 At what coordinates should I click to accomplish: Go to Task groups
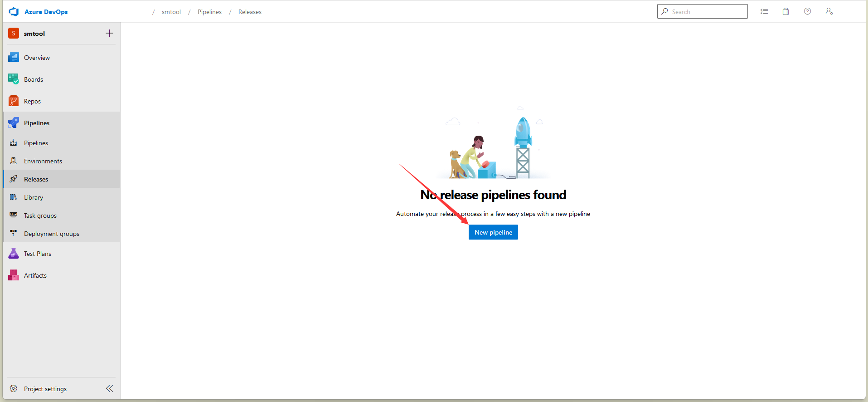[40, 216]
